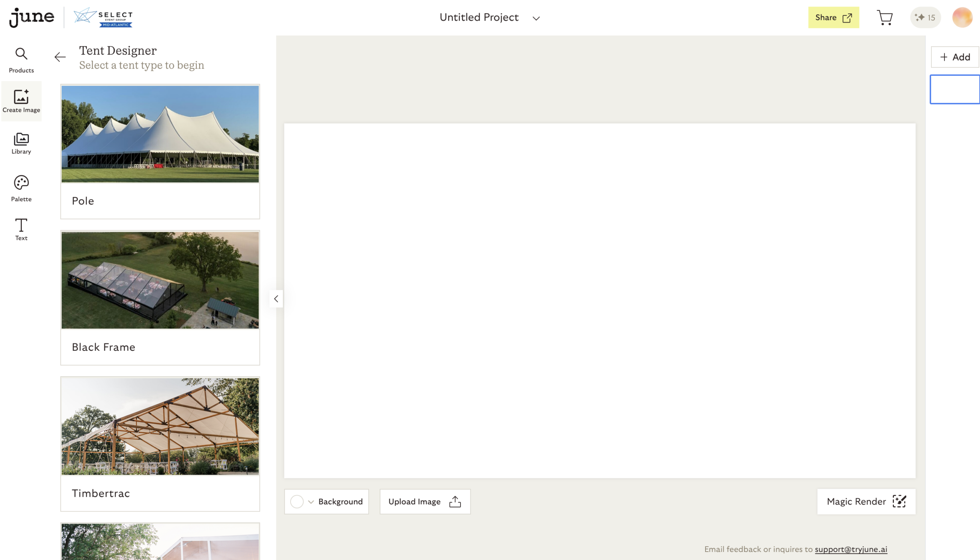This screenshot has width=980, height=560.
Task: Click the June logo
Action: [31, 17]
